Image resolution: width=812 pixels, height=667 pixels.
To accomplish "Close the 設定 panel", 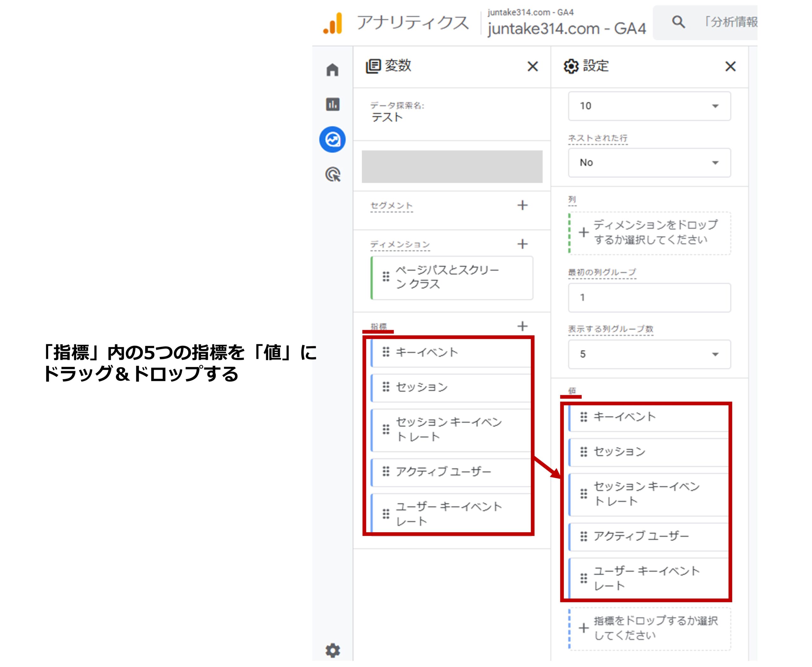I will [x=730, y=67].
